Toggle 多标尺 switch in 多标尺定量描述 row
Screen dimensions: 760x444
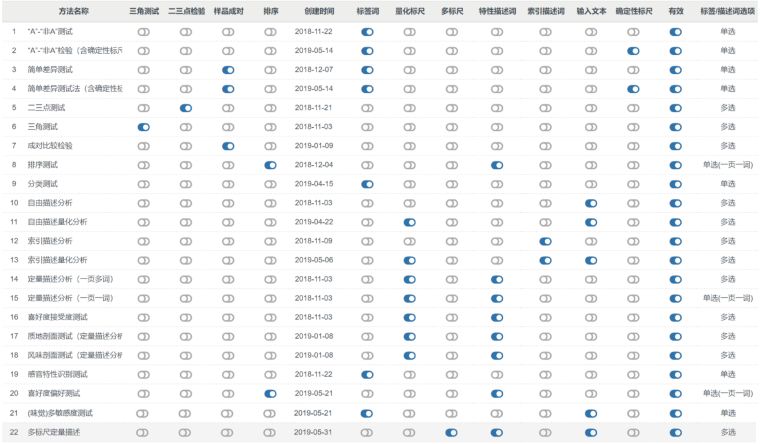pos(452,431)
